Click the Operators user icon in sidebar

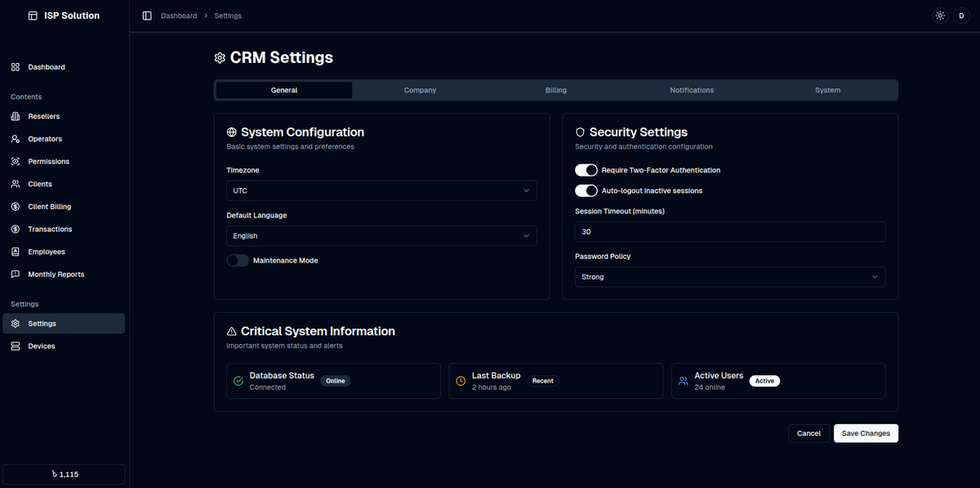16,139
